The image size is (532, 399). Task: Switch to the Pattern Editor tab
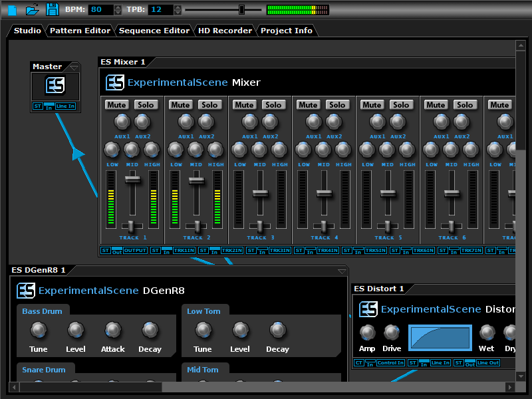click(x=79, y=31)
